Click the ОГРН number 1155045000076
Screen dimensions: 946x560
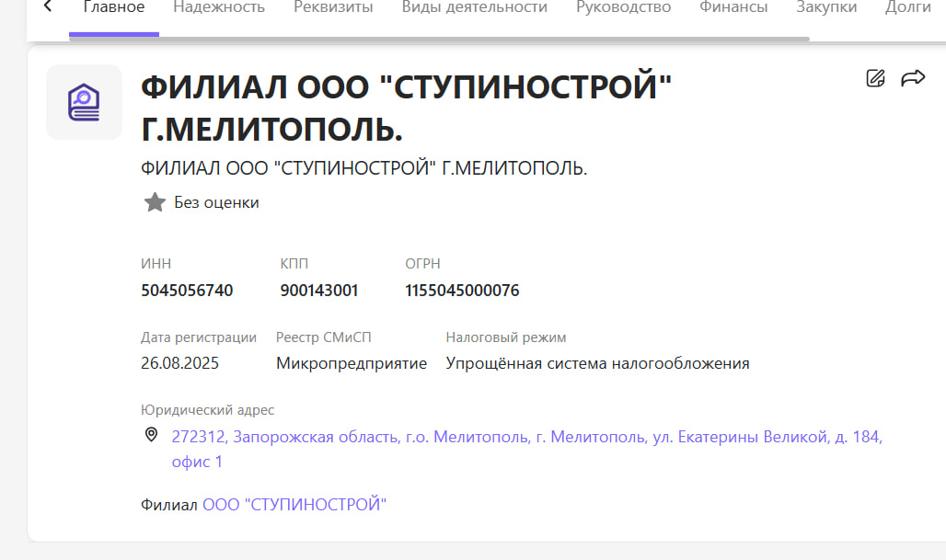tap(462, 291)
